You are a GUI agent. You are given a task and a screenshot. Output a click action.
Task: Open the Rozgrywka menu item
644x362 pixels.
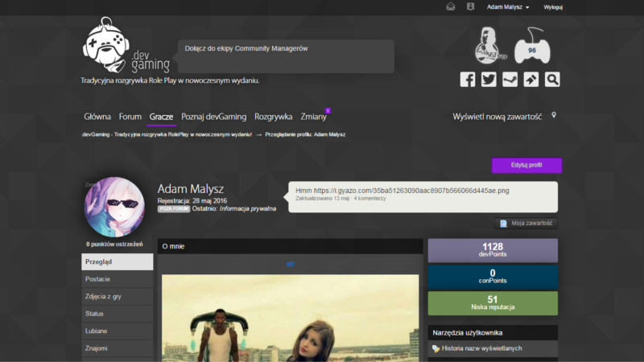click(273, 117)
